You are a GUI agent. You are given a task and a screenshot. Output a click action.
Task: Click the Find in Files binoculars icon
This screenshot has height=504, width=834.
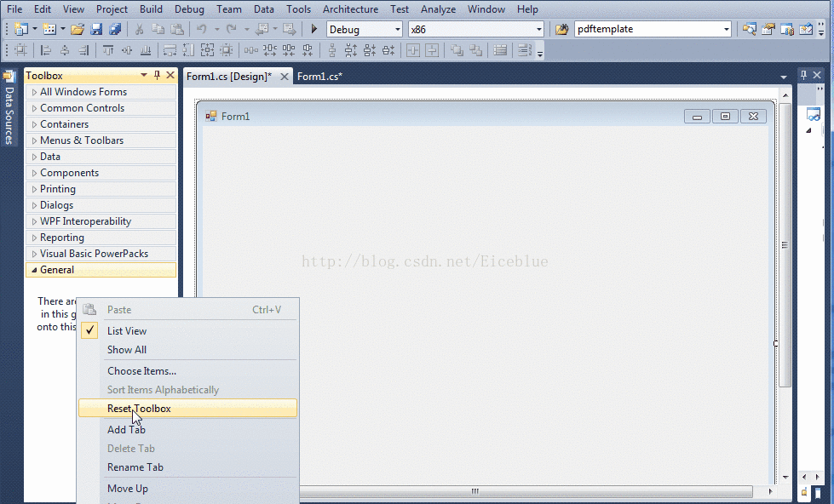(x=562, y=29)
